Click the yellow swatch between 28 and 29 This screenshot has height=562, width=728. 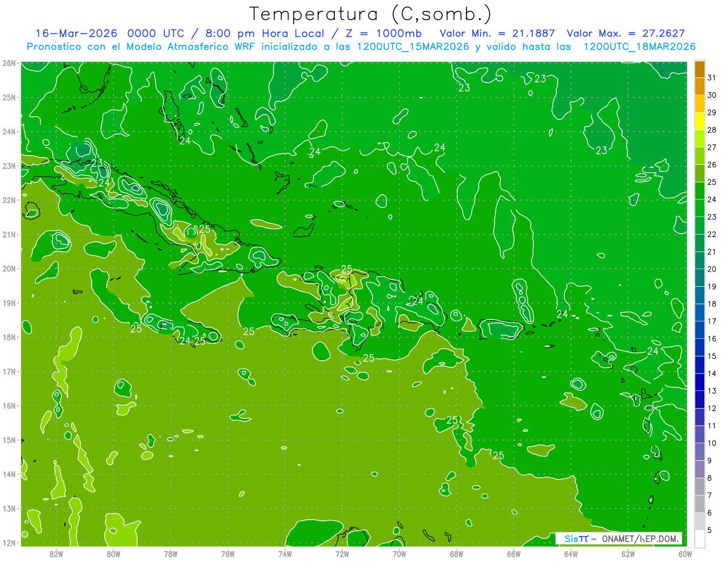[x=699, y=121]
